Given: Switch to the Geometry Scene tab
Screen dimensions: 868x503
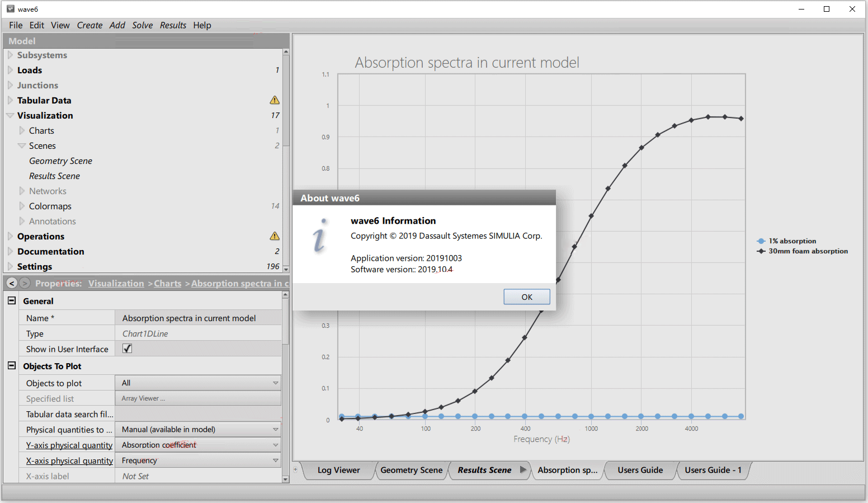Looking at the screenshot, I should coord(411,470).
